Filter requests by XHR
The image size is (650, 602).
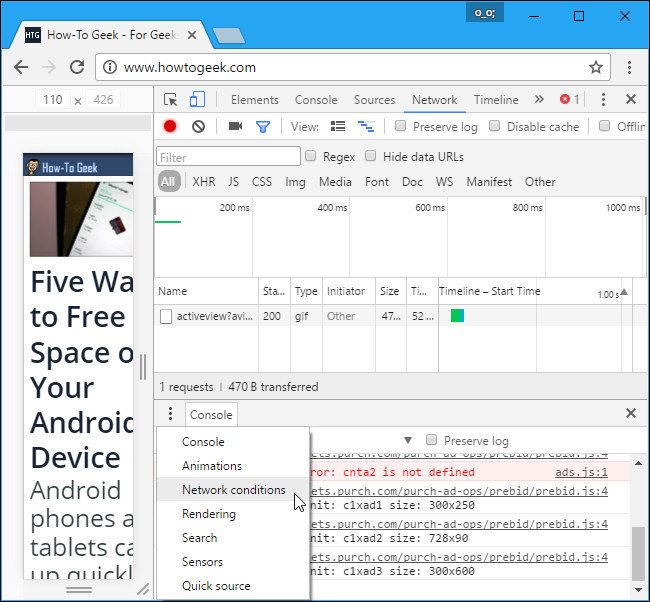tap(204, 182)
